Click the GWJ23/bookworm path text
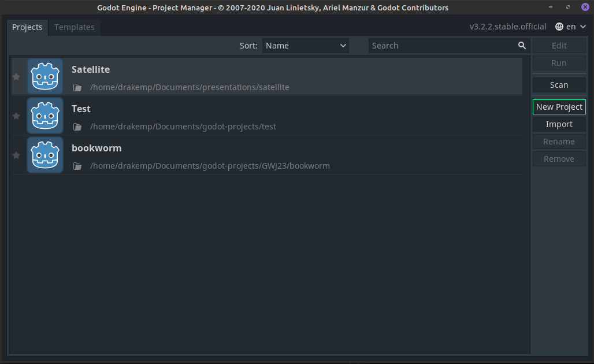The height and width of the screenshot is (364, 594). click(210, 166)
